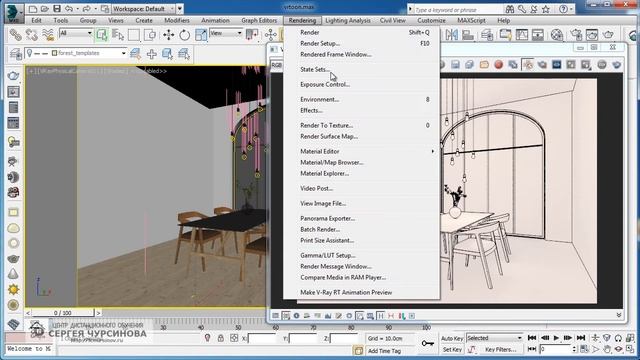Click Add Time Tag label

(x=384, y=351)
